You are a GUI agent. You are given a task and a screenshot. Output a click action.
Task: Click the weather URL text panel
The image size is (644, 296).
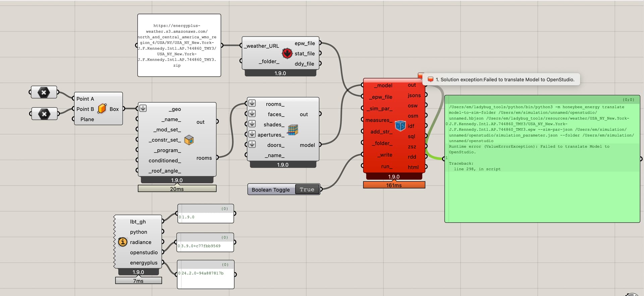pyautogui.click(x=179, y=45)
